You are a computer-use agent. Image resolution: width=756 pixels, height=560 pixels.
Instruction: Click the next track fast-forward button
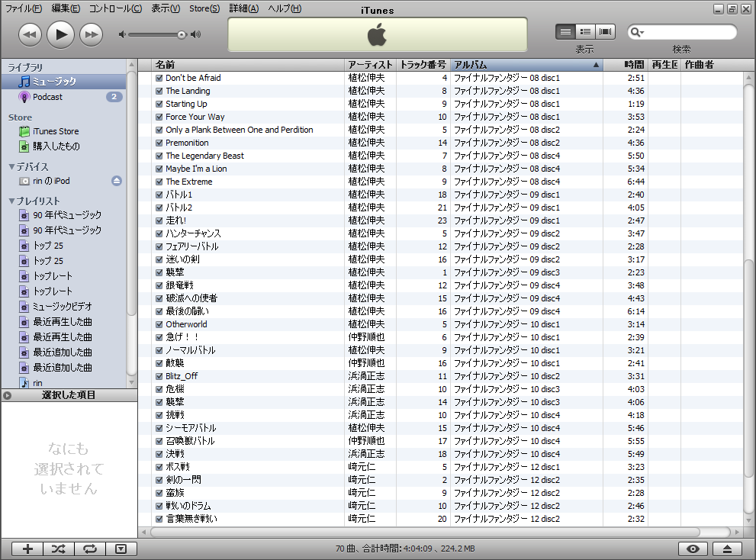(x=91, y=35)
